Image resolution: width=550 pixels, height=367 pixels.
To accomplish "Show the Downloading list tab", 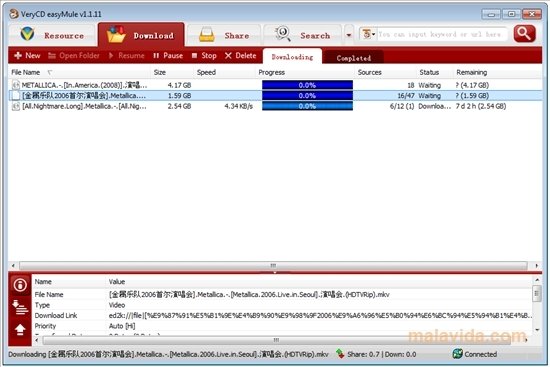I will click(292, 56).
